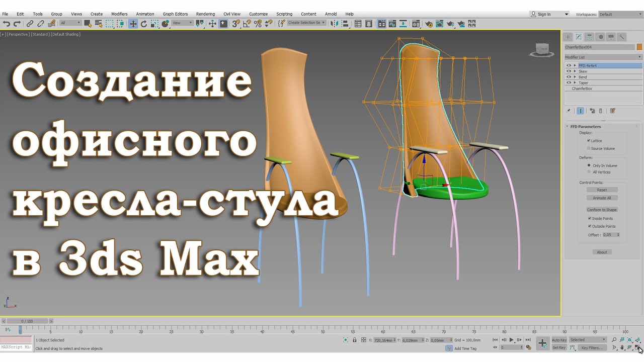Screen dimensions: 644x362
Task: Enable the Source Volume checkbox
Action: (x=589, y=148)
